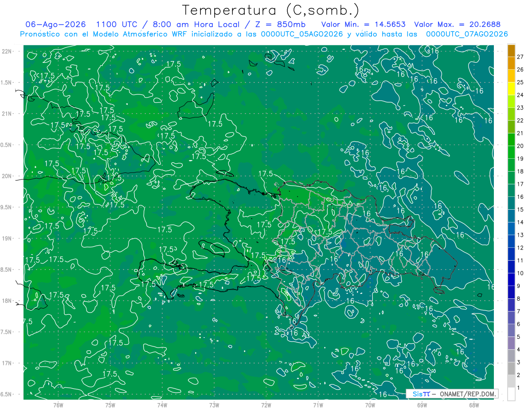Click the 72W longitude axis label
This screenshot has height=411, width=532.
coord(266,405)
